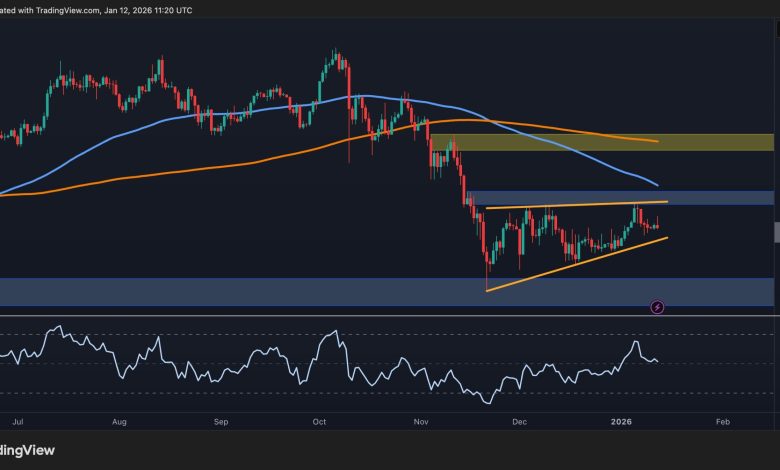The height and width of the screenshot is (470, 780).
Task: Click the purple lightning bolt event icon
Action: (657, 307)
